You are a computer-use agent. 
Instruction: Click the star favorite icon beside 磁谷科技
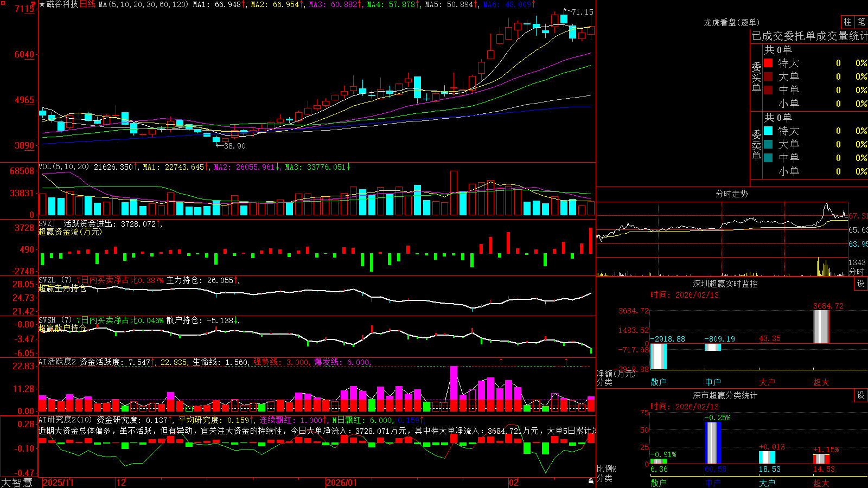(x=42, y=4)
